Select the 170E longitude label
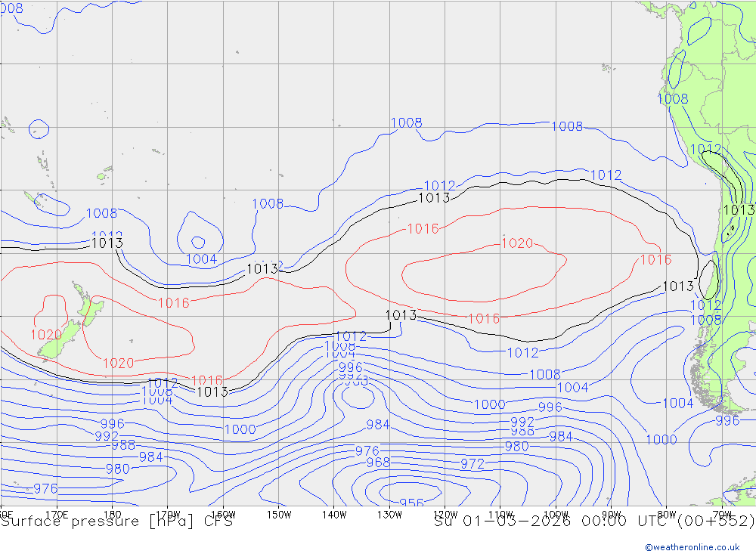The height and width of the screenshot is (554, 756). click(57, 515)
